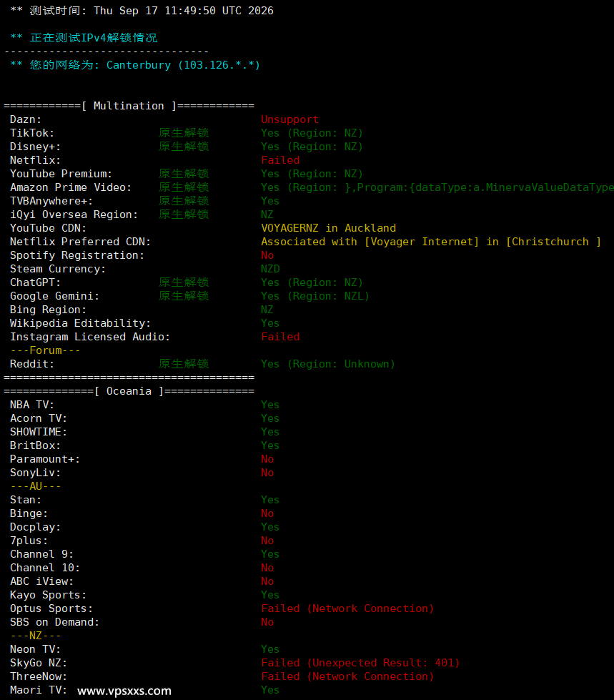Screen dimensions: 614x700
Task: Click the "Failed" result for Instagram Licensed Audio
Action: pyautogui.click(x=280, y=337)
